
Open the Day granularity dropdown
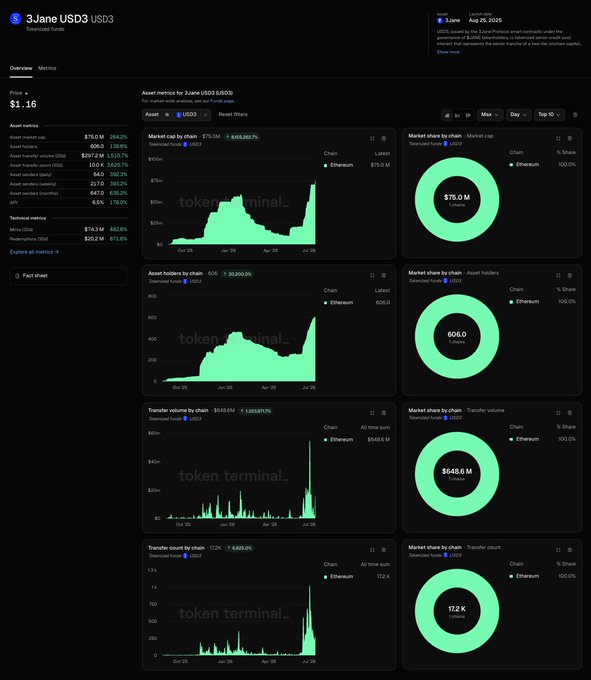518,115
